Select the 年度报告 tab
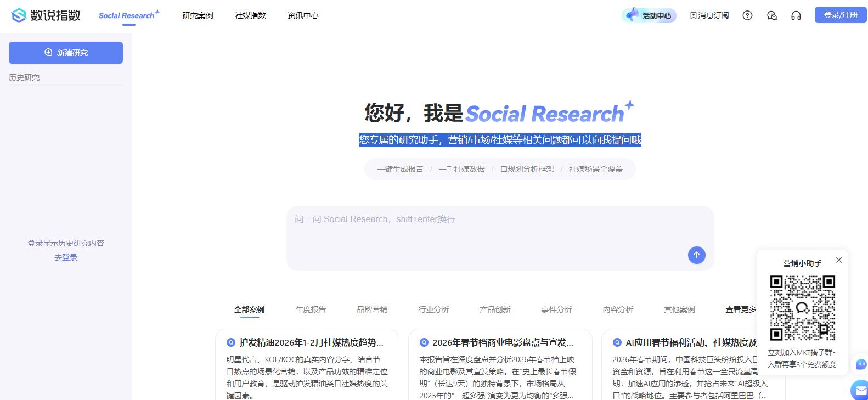The height and width of the screenshot is (400, 868). [311, 309]
